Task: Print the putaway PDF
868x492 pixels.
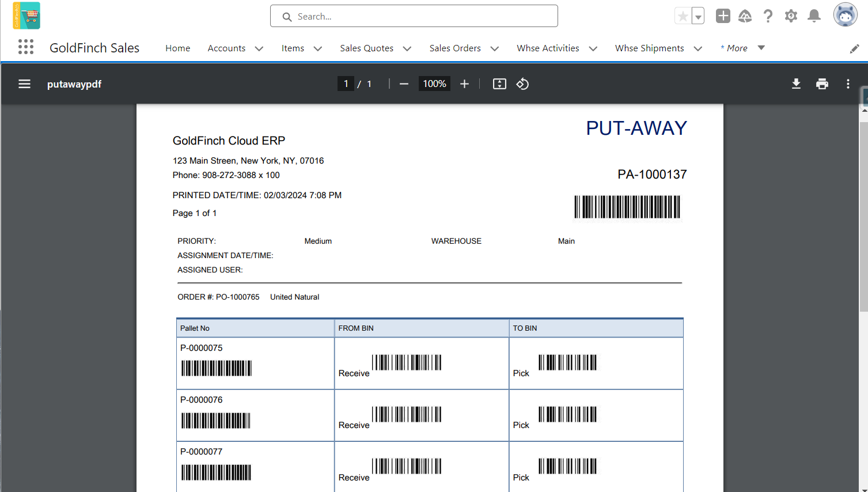Action: (x=822, y=84)
